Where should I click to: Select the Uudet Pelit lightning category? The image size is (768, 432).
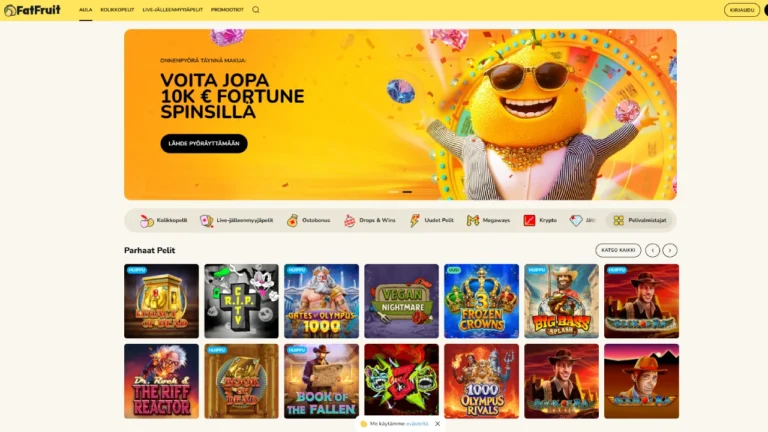(432, 220)
